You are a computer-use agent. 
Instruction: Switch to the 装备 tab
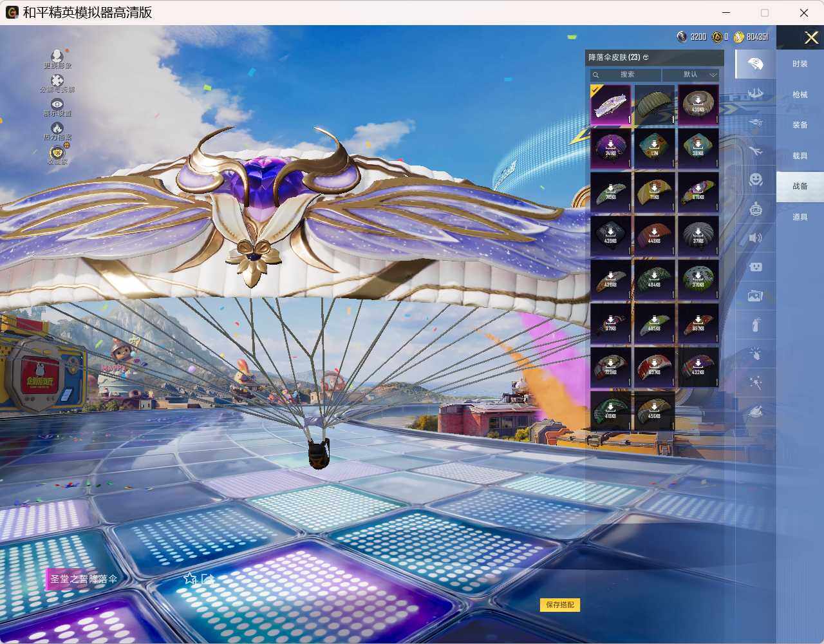[800, 125]
